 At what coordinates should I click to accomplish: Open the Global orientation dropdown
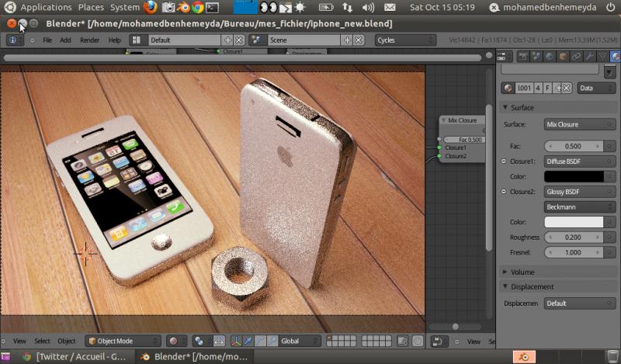(300, 341)
